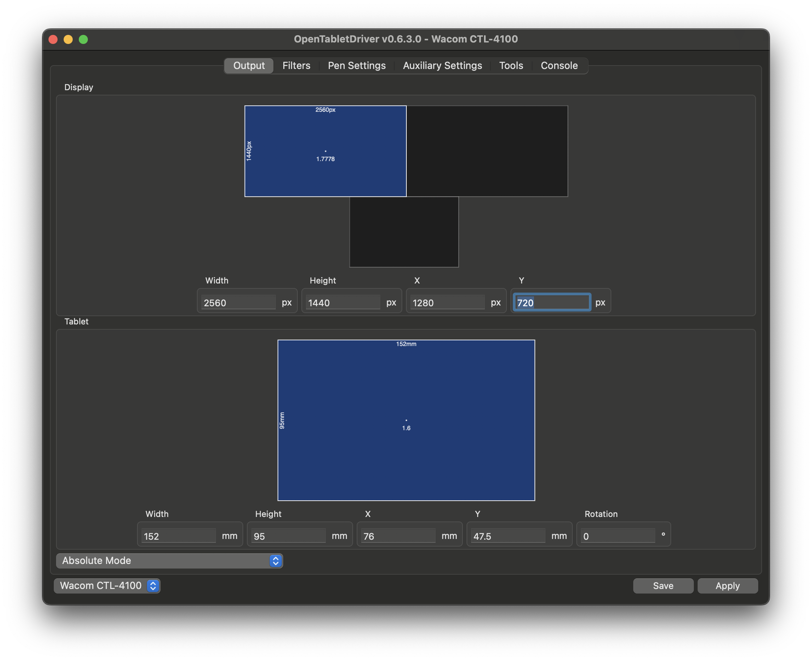Switch to the Tools tab
This screenshot has width=812, height=661.
tap(511, 66)
